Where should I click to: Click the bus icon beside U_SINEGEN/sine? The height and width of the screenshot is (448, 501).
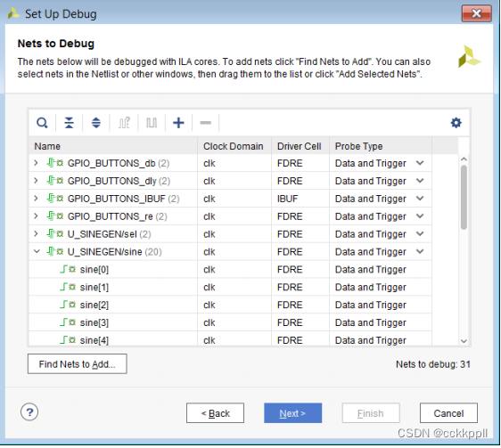[55, 252]
